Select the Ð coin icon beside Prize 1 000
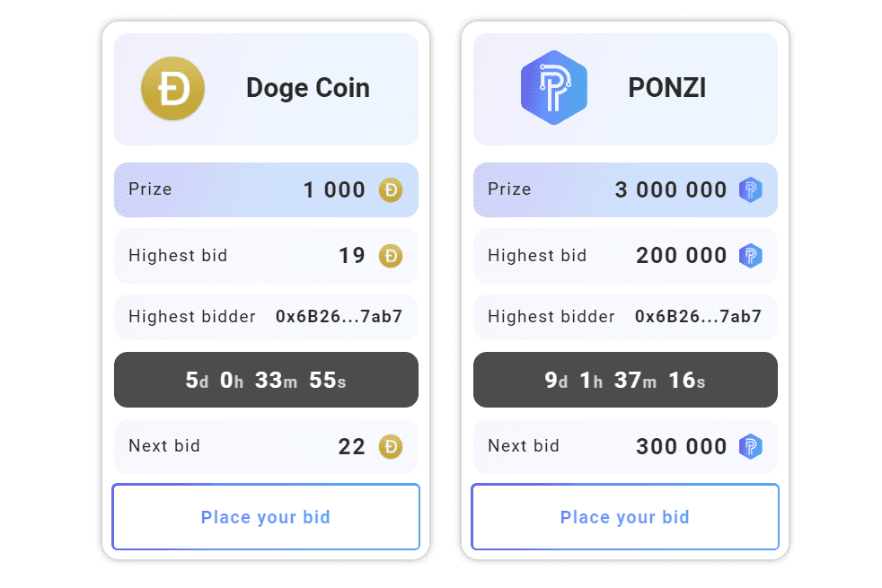The image size is (882, 588). 391,189
